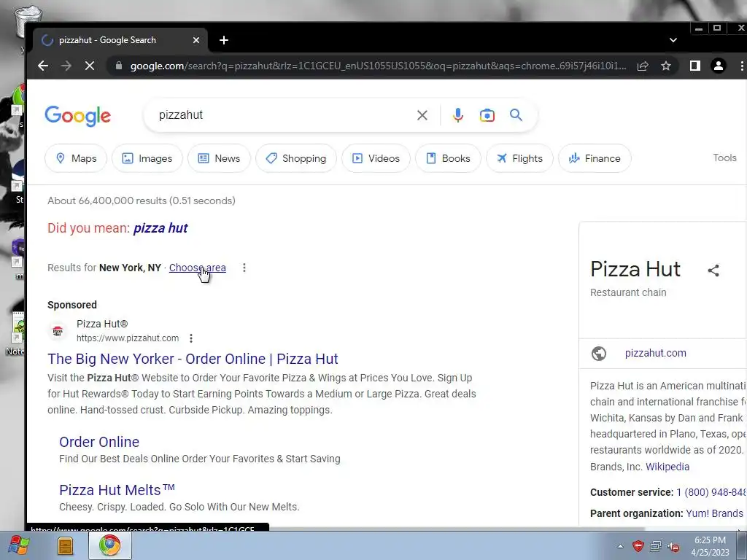Open the new tab plus button

point(224,41)
